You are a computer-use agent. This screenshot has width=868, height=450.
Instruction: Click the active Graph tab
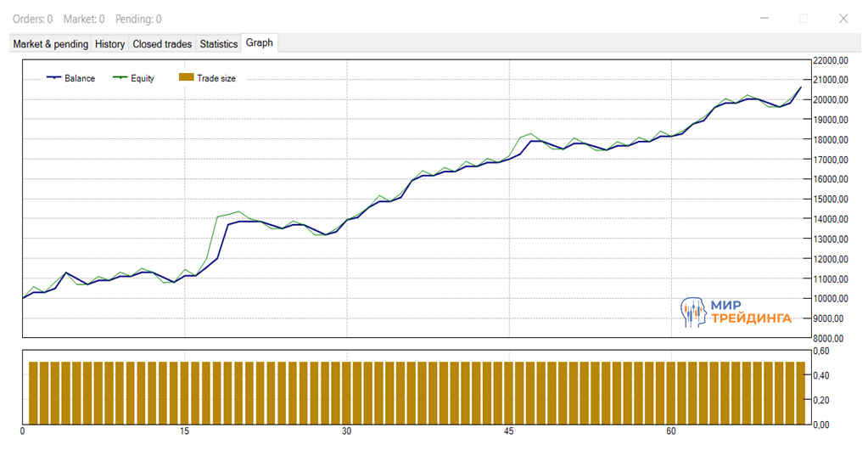coord(260,43)
